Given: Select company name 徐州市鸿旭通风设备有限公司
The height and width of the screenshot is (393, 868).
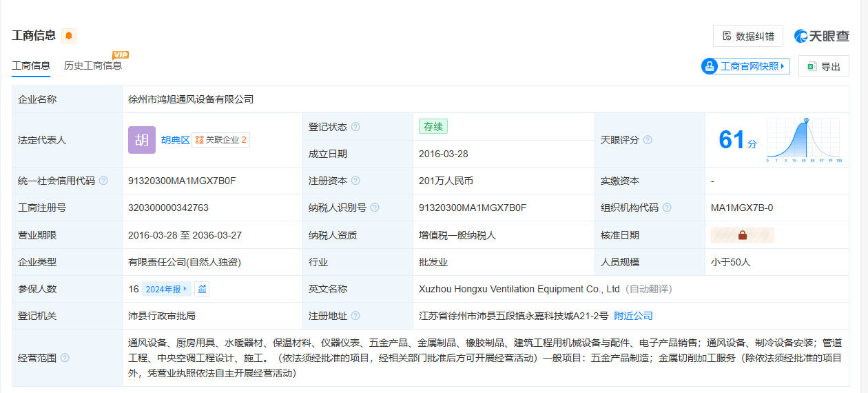Looking at the screenshot, I should 191,99.
